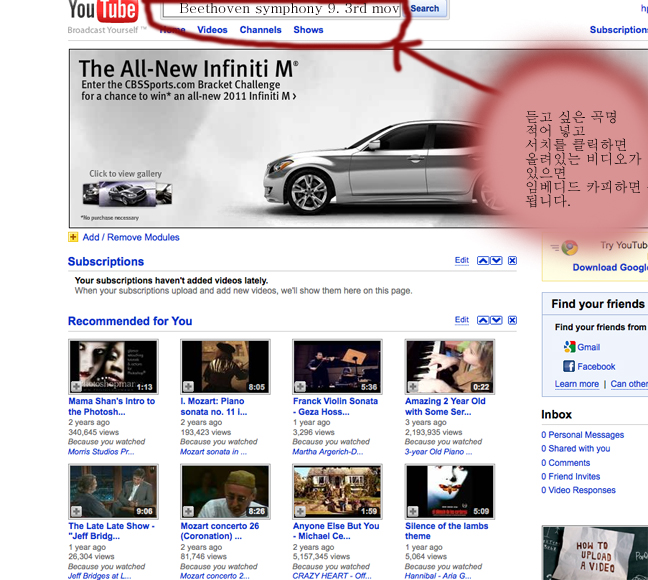Open the Silence of the lambs theme title link
Image resolution: width=648 pixels, height=580 pixels.
coord(446,531)
